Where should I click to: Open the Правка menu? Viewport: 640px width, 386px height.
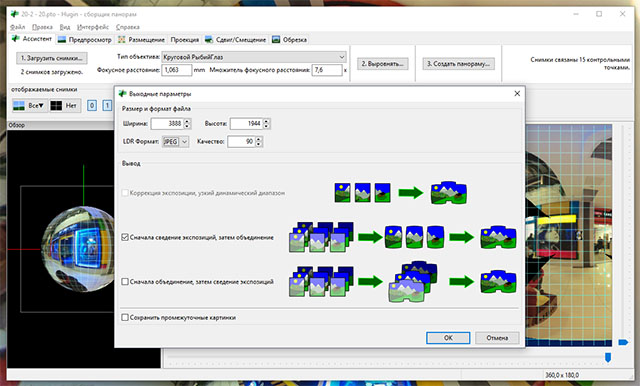click(42, 27)
